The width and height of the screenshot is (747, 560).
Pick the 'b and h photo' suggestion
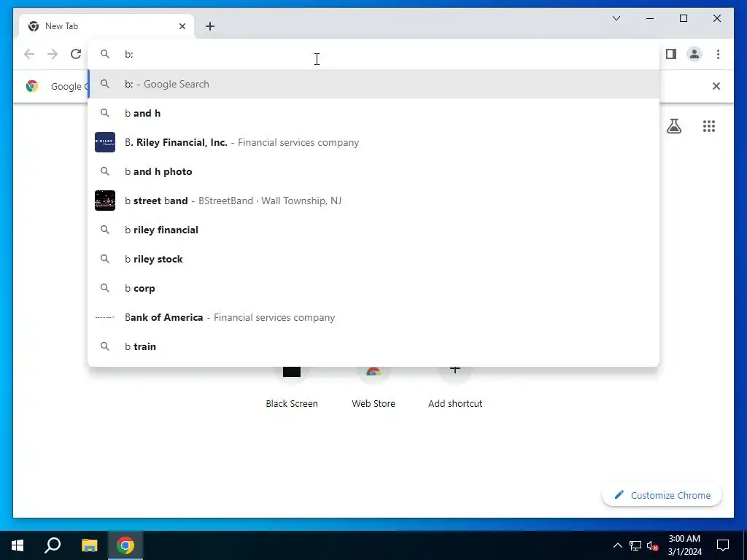(x=373, y=171)
